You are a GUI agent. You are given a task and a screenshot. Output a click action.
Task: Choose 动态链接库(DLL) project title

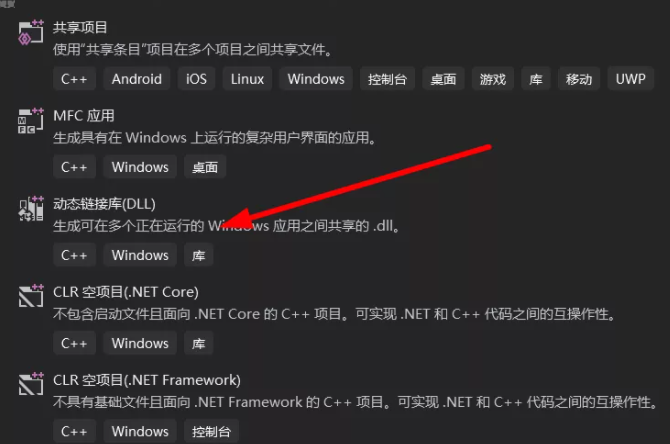(104, 204)
